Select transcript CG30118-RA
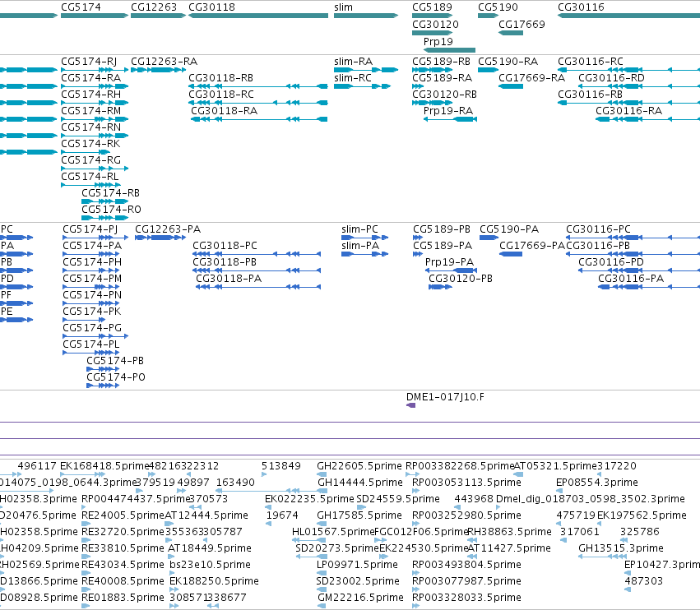The width and height of the screenshot is (700, 610). pos(224,111)
